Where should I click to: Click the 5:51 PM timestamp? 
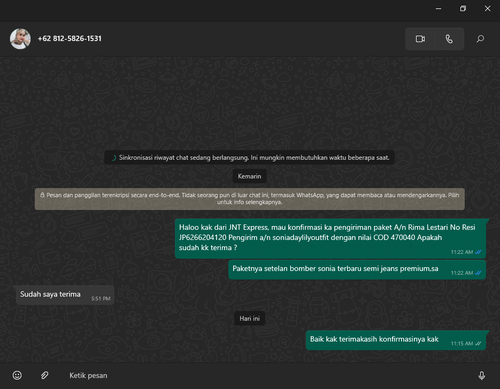(x=101, y=299)
